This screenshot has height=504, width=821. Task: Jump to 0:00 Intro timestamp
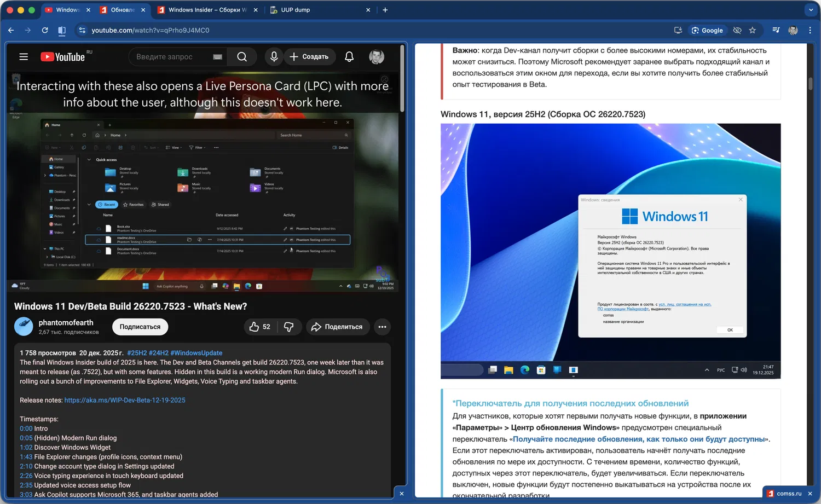coord(26,428)
